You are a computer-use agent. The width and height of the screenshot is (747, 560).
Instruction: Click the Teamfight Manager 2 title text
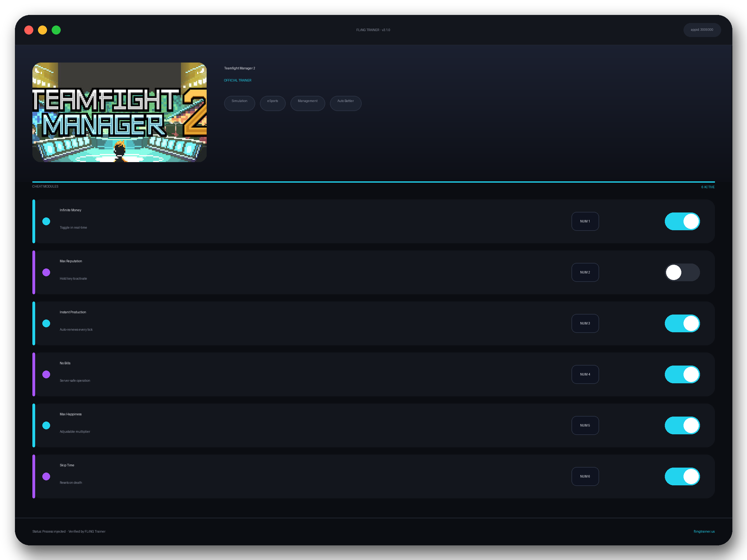coord(240,68)
